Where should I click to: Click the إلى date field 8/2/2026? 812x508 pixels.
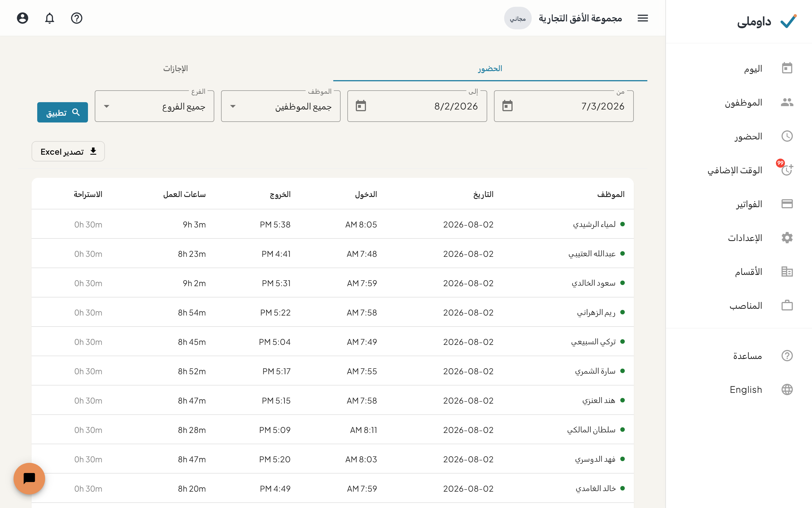pos(417,106)
